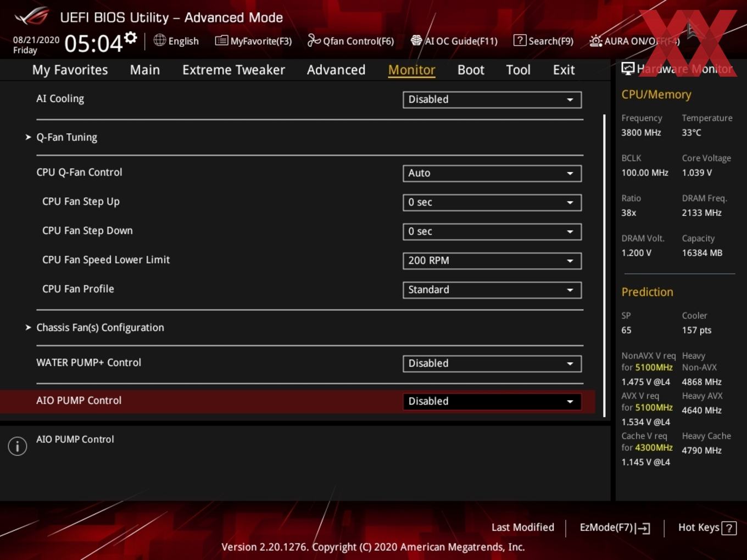Open the Extreme Tweaker tab

(233, 70)
